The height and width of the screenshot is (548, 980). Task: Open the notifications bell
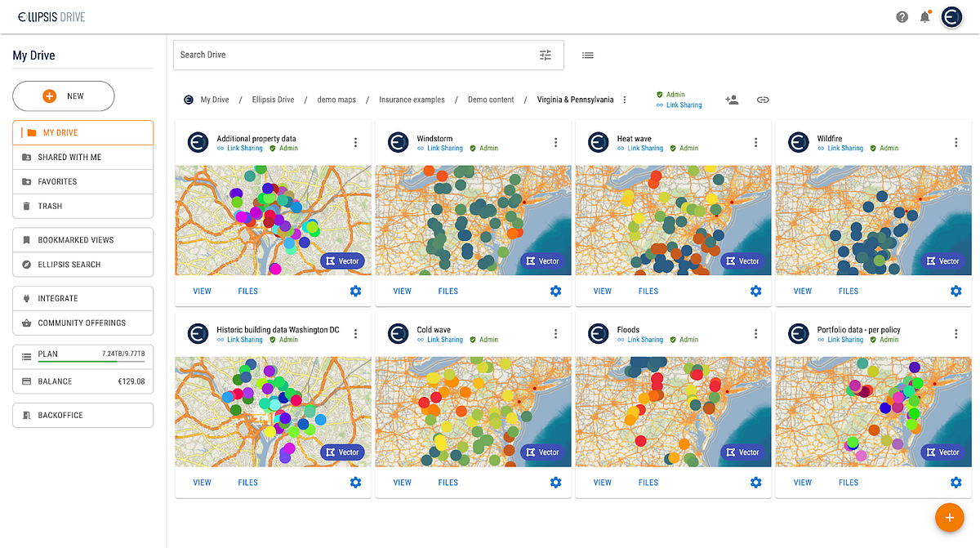pos(925,16)
